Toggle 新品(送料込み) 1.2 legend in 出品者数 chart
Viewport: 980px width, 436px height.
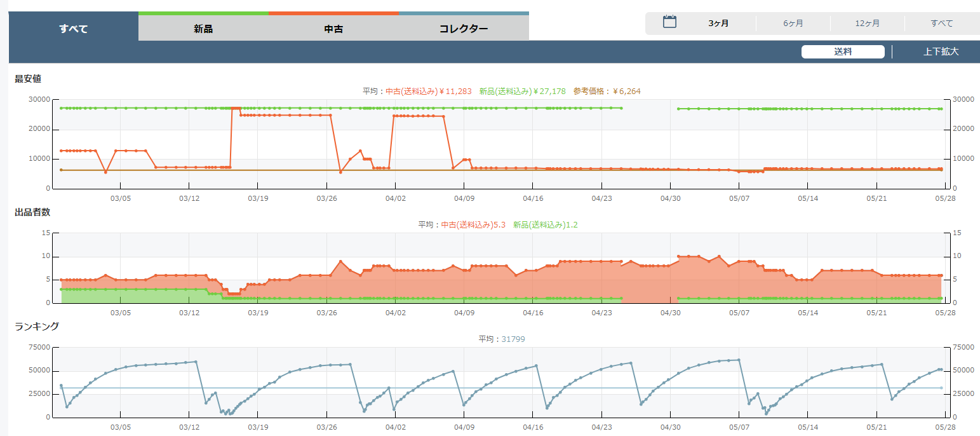tap(545, 225)
